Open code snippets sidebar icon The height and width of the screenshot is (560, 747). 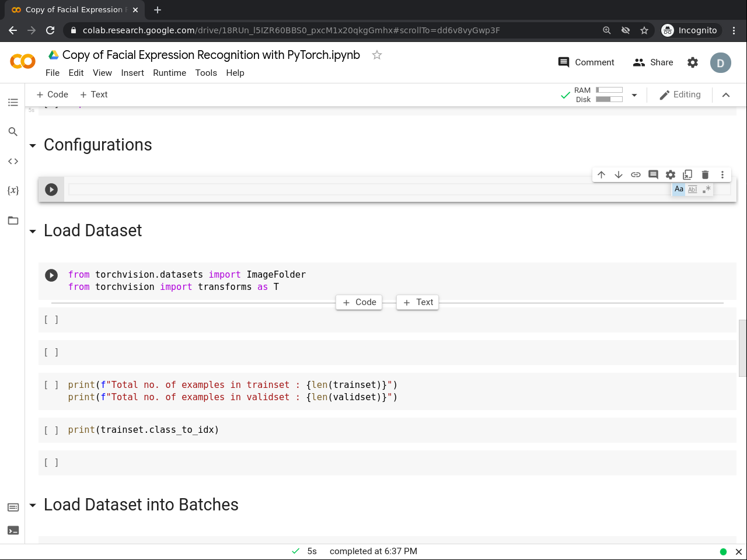[x=13, y=161]
